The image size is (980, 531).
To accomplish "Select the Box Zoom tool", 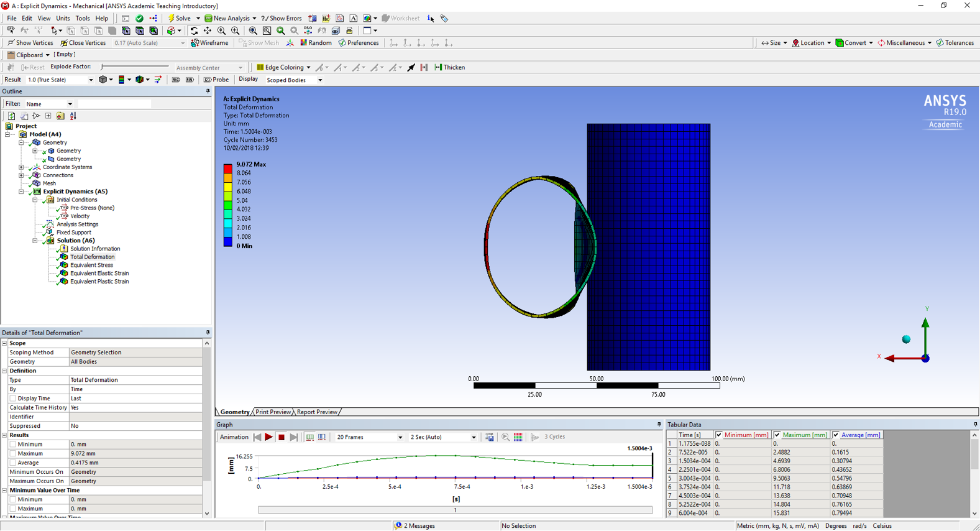I will pos(235,30).
